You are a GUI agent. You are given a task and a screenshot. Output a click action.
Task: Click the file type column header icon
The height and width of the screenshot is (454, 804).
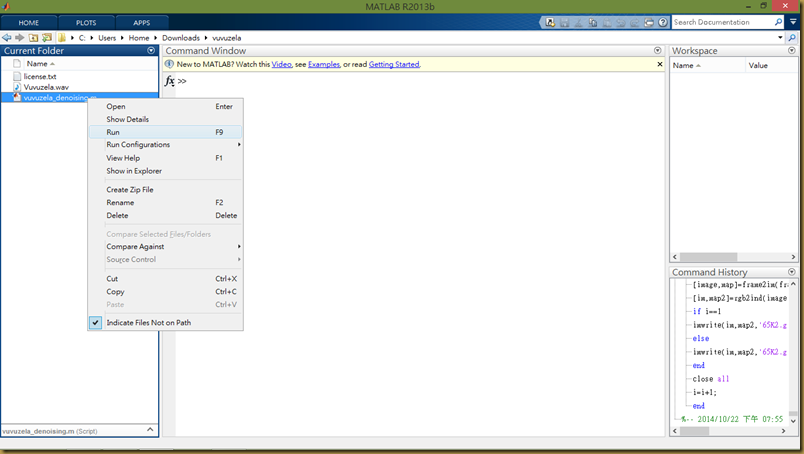17,64
